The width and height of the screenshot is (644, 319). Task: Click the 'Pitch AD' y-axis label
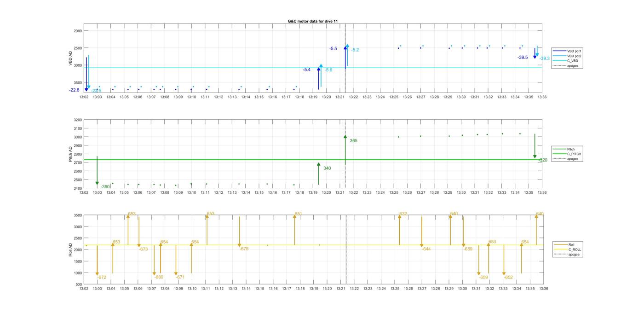click(x=70, y=155)
